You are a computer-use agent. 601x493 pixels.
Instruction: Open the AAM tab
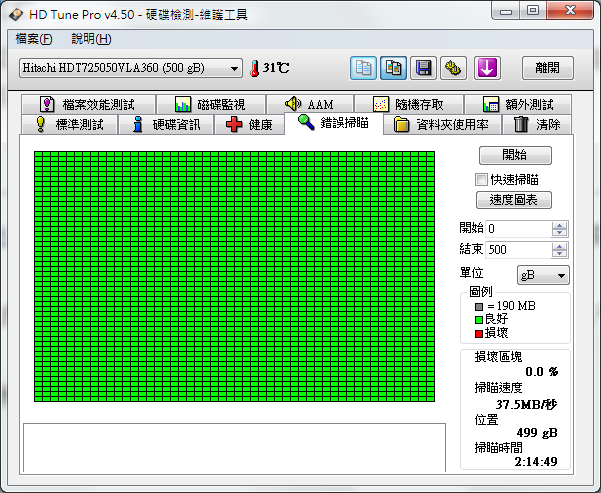[x=310, y=104]
